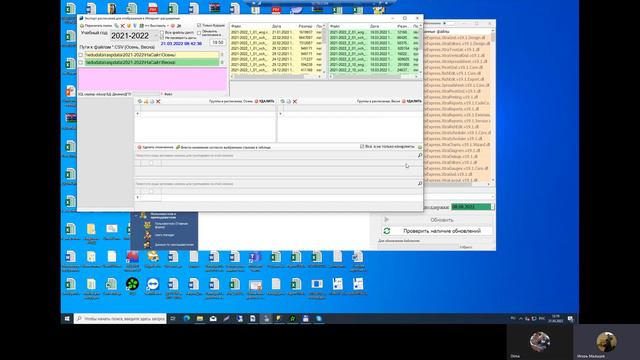Click the first icon in autumn groups toolbar

tap(140, 101)
